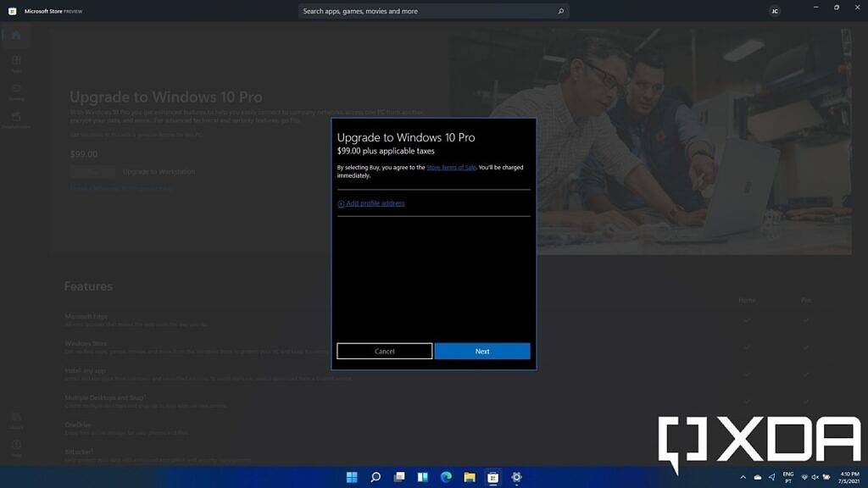Viewport: 868px width, 488px height.
Task: Open Home in the Store sidebar
Action: pyautogui.click(x=15, y=34)
